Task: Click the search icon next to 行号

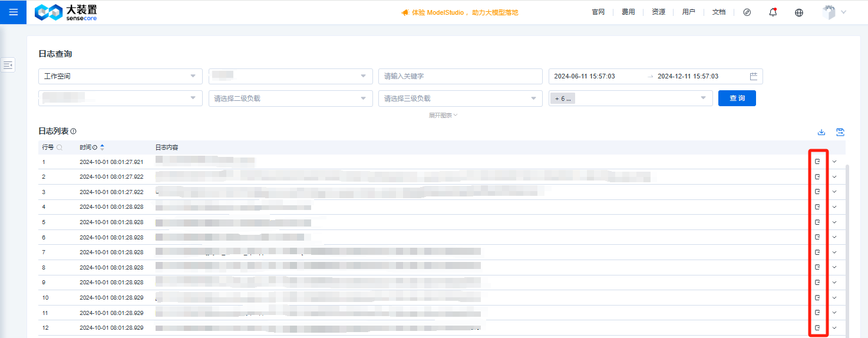Action: 60,147
